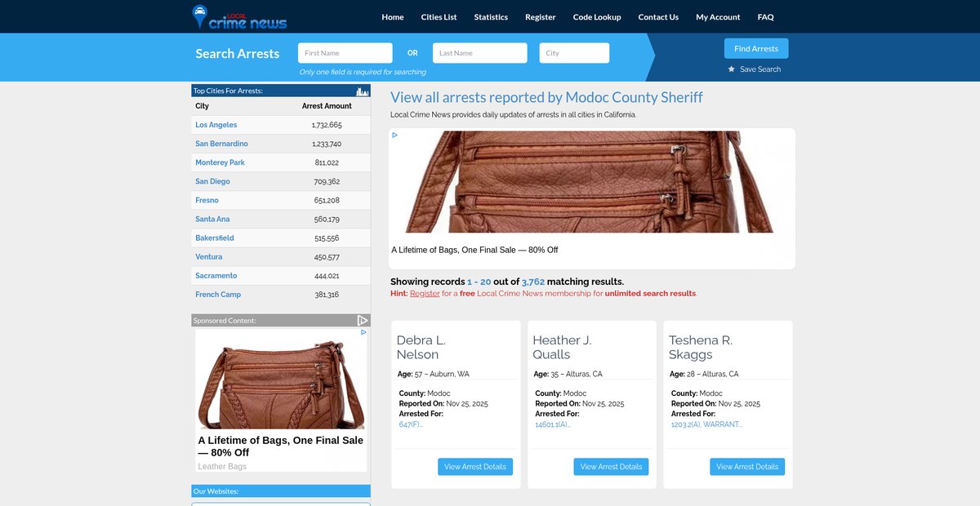Click the Save Search link

click(x=760, y=69)
